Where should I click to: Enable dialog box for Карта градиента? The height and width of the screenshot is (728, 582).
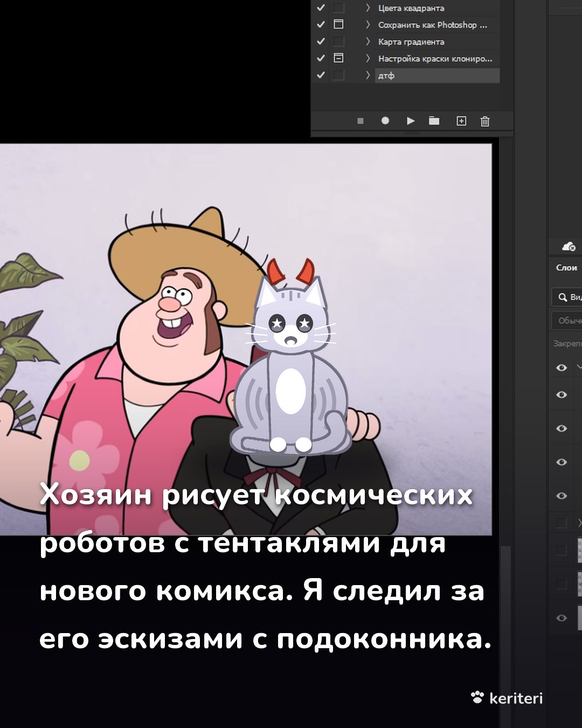coord(338,42)
